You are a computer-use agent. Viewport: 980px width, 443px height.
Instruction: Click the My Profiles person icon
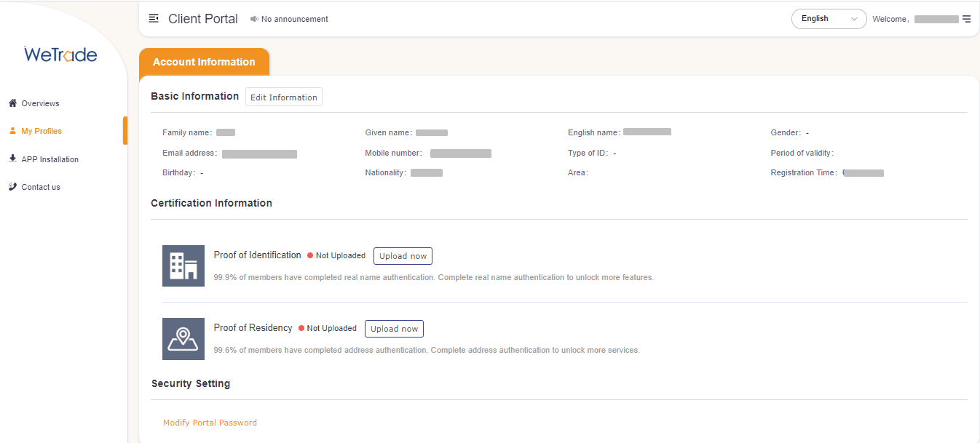click(x=12, y=131)
